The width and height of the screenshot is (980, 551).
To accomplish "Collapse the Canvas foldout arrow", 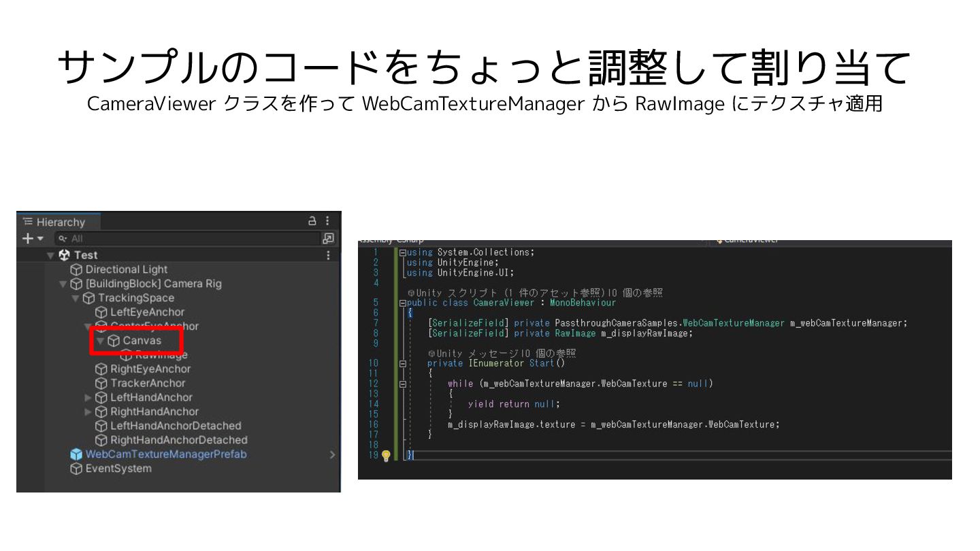I will [x=100, y=341].
